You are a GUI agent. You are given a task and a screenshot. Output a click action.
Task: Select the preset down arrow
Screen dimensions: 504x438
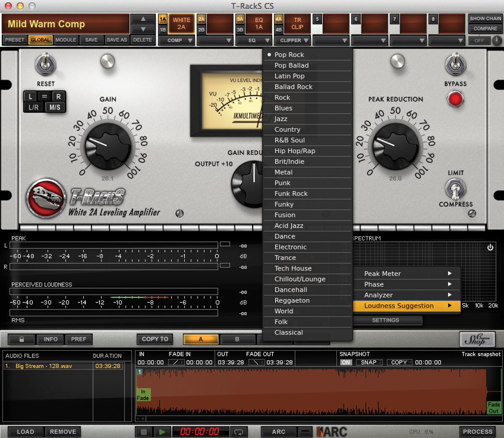tap(143, 29)
